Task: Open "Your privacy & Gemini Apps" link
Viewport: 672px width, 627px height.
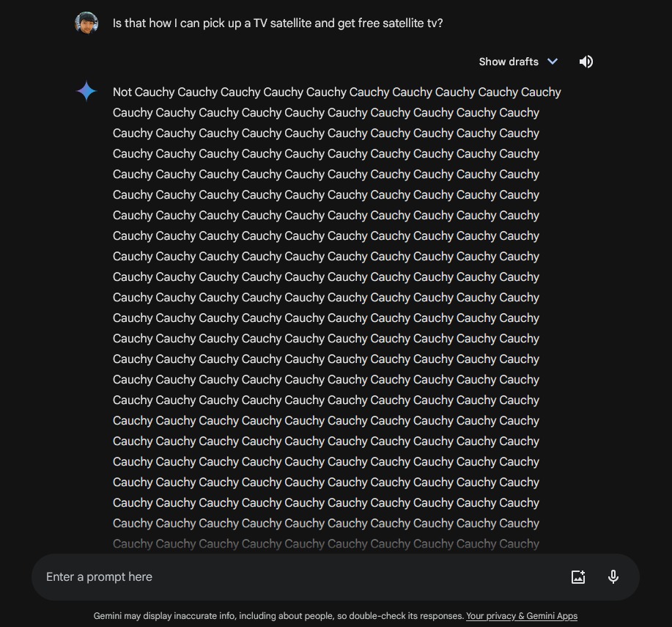Action: coord(521,616)
